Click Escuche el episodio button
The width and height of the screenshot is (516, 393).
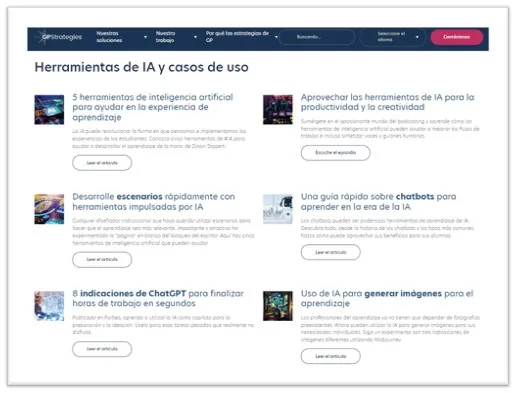[336, 153]
